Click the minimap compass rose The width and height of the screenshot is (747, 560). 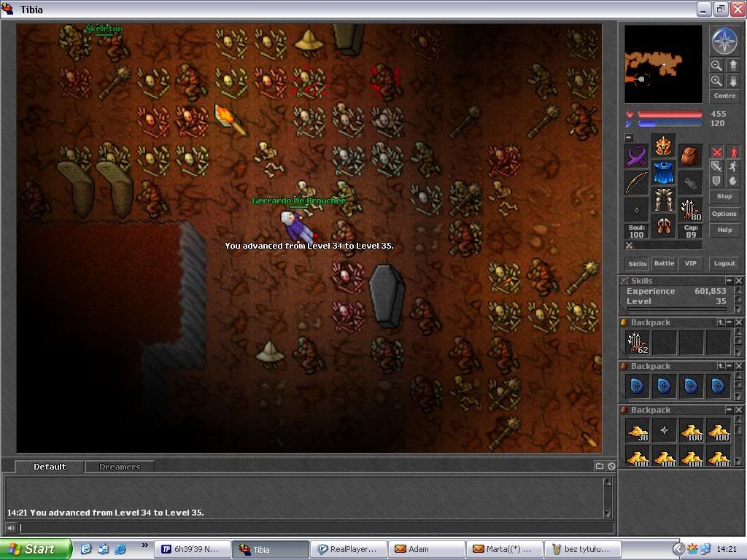tap(724, 41)
